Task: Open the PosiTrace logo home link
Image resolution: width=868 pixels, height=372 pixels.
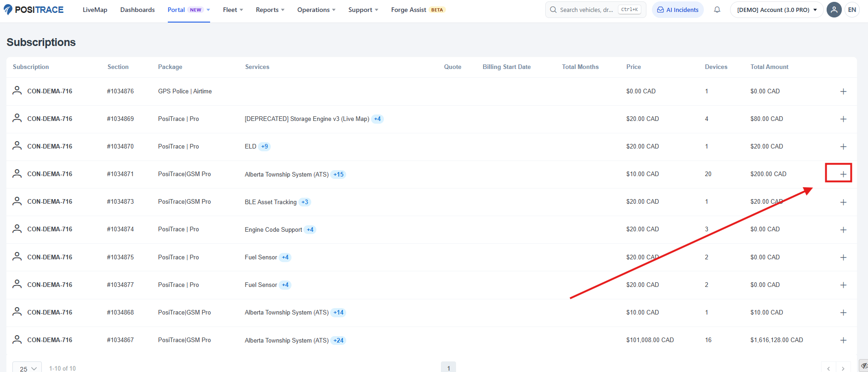Action: tap(34, 10)
